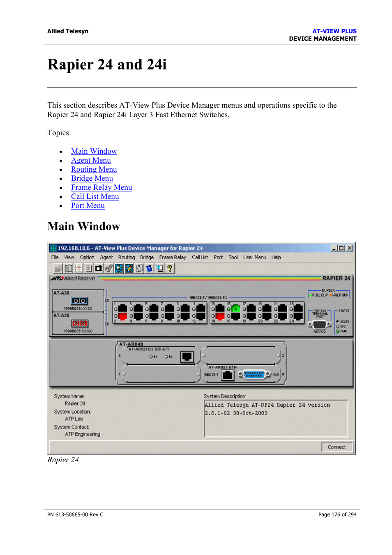Select port 24 on the switch panel
Screen dimensions: 392x555
click(298, 316)
